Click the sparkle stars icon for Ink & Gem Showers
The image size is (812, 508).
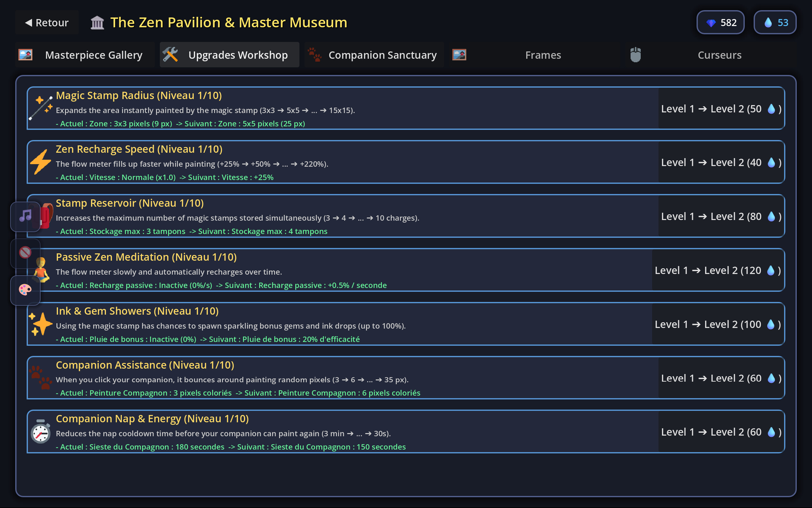click(x=41, y=324)
